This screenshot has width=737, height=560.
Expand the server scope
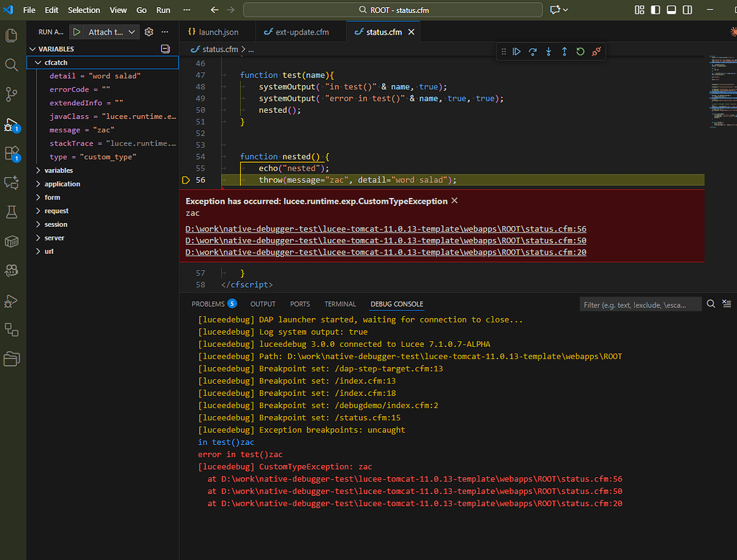pyautogui.click(x=38, y=238)
